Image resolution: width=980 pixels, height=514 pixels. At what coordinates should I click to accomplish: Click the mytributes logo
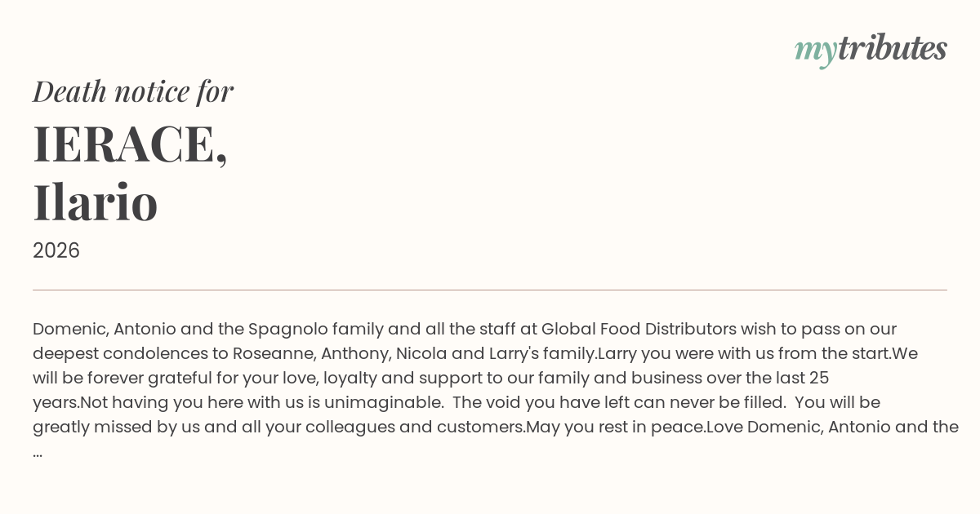871,49
